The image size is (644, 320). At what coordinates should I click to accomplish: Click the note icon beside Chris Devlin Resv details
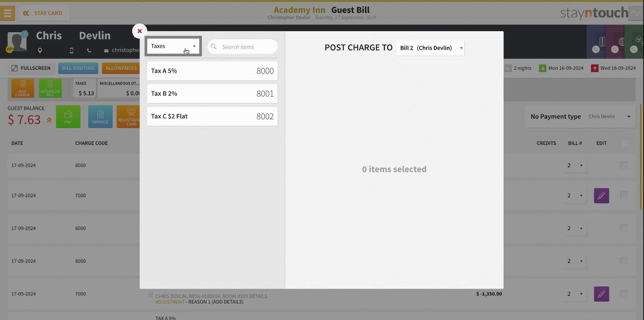click(x=151, y=295)
